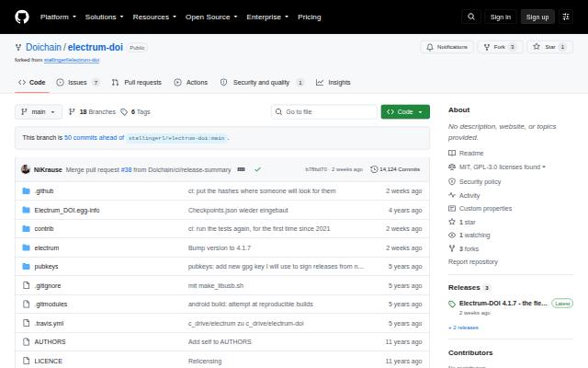Open the 50 commits ahead link
Screen dimensions: 588x368
click(94, 138)
